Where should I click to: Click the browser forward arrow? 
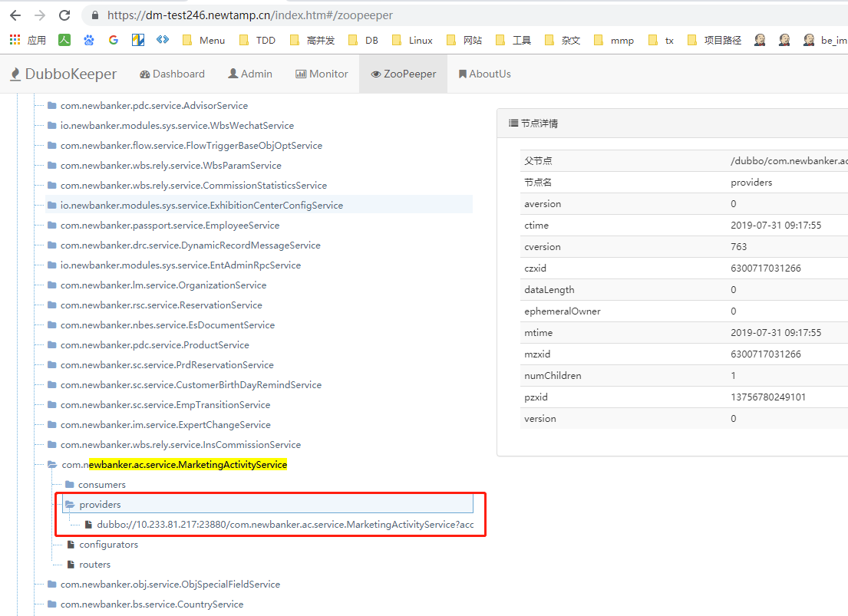pos(40,15)
